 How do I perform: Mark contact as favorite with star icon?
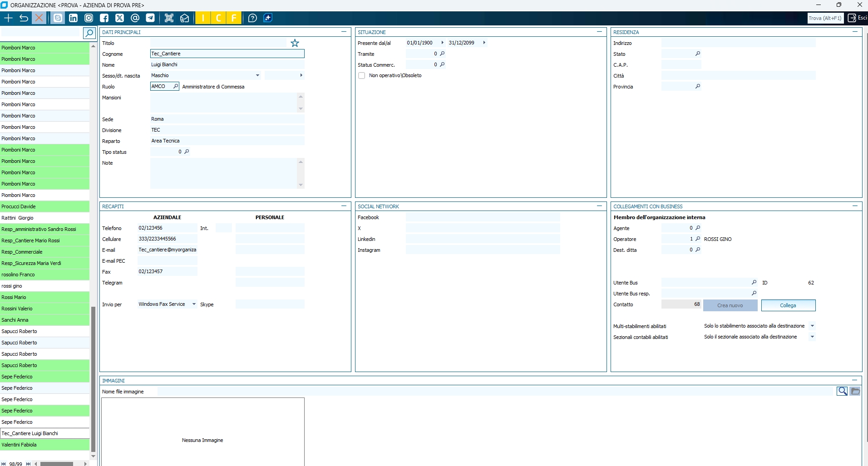tap(295, 43)
